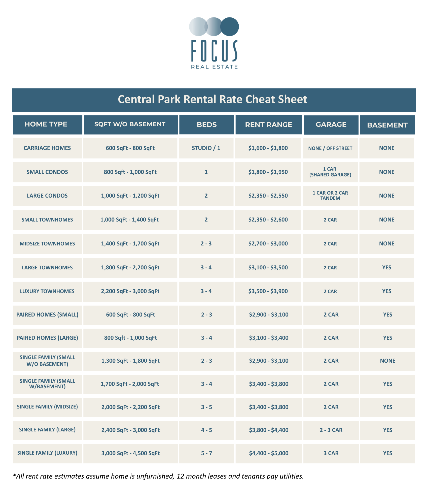Screen dimensions: 428x504
Task: Click the footnote about unfurnished 12 month leases
Action: (158, 476)
